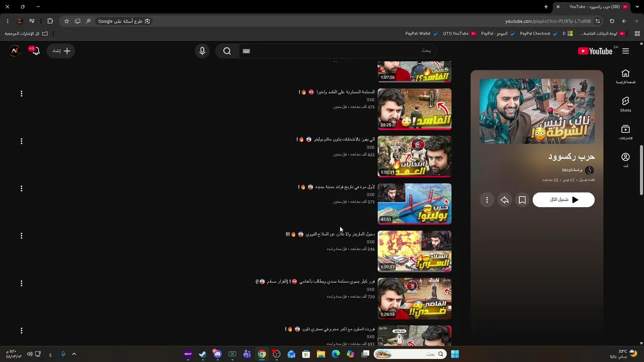The height and width of the screenshot is (362, 644).
Task: Open the (211) YouTube bookmark
Action: (x=459, y=33)
